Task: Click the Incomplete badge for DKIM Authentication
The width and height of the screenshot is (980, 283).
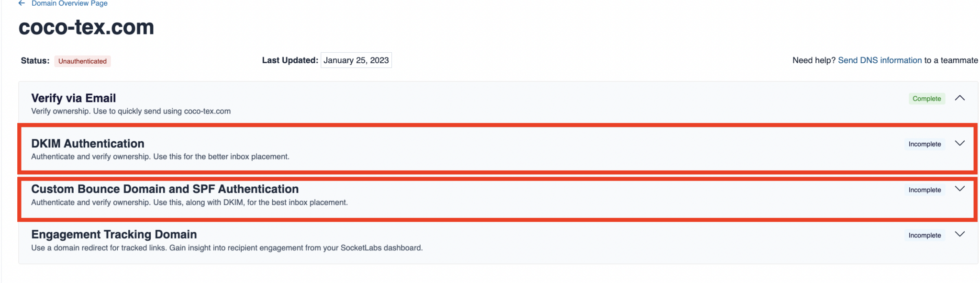Action: pos(924,143)
